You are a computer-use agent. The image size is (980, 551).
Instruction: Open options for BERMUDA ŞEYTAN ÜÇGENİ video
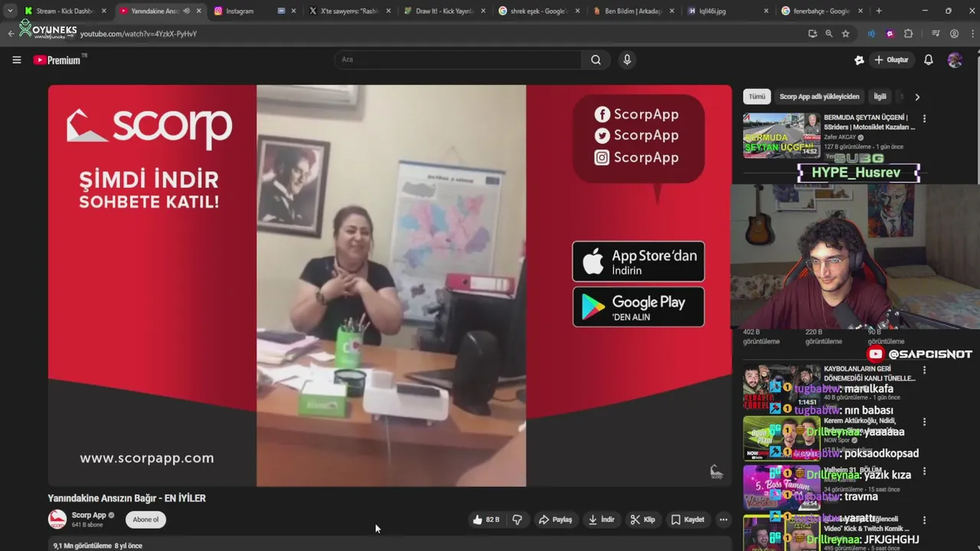[924, 119]
